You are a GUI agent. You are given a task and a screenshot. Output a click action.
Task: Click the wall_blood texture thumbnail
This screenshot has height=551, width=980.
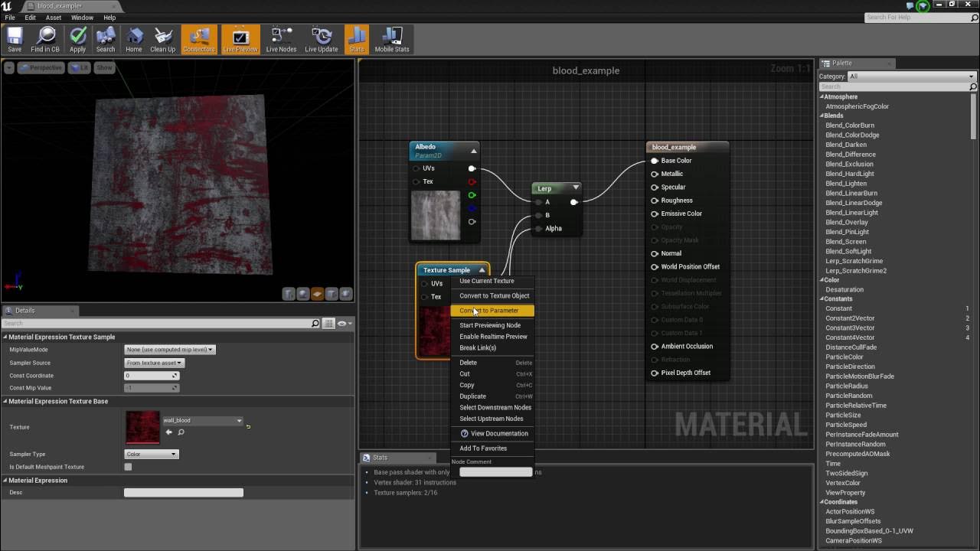(x=142, y=427)
